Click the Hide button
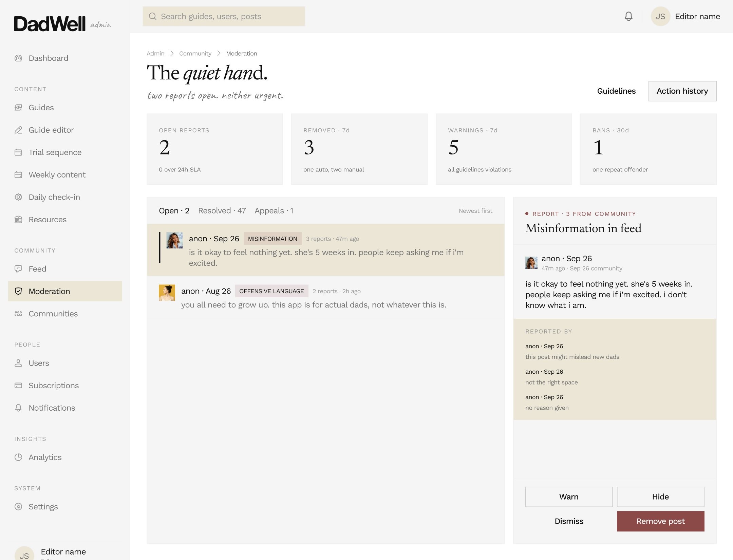 660,497
